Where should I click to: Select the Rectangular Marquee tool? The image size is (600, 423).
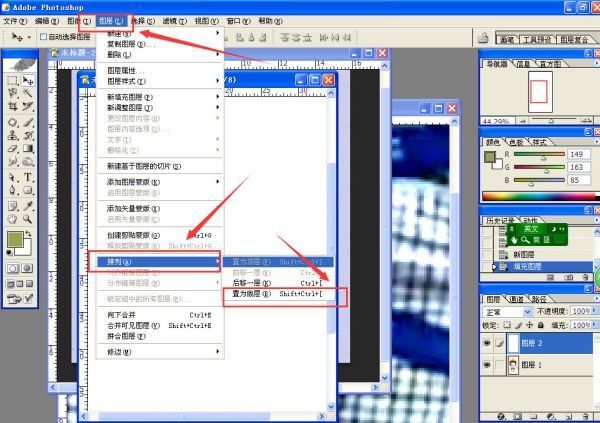[x=12, y=79]
